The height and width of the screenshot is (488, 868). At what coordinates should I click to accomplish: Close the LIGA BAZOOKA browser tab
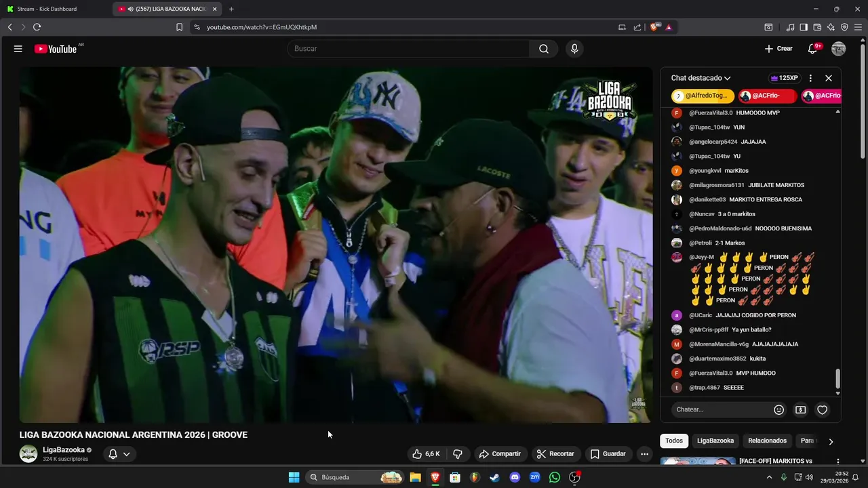pos(215,9)
